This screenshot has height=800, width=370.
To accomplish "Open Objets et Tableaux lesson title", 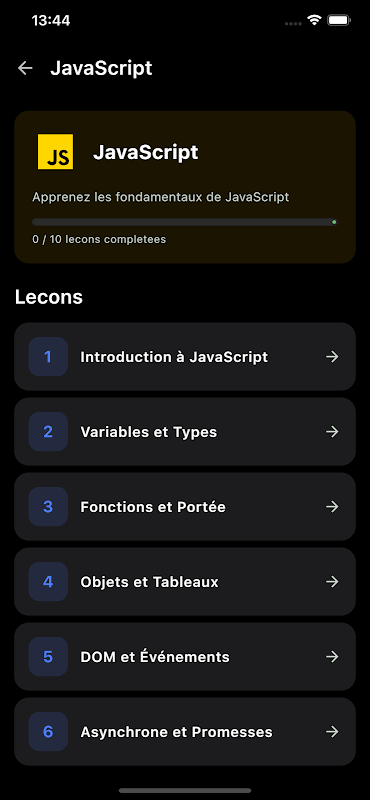I will [150, 582].
